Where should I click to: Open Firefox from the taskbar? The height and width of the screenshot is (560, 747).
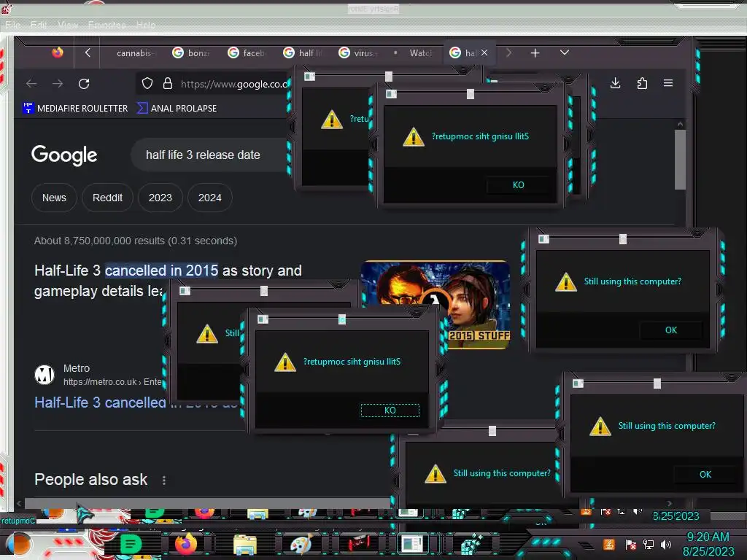coord(186,544)
